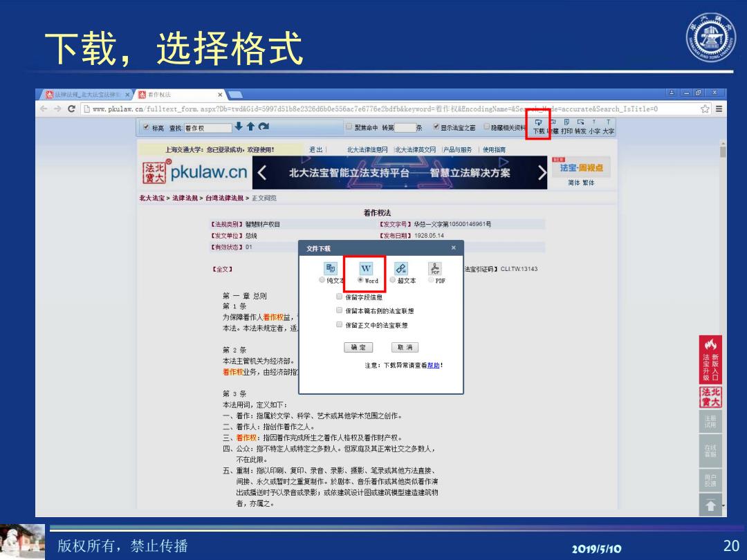The image size is (747, 560).
Task: Toggle the 隐藏相关资料 checkbox
Action: 486,127
